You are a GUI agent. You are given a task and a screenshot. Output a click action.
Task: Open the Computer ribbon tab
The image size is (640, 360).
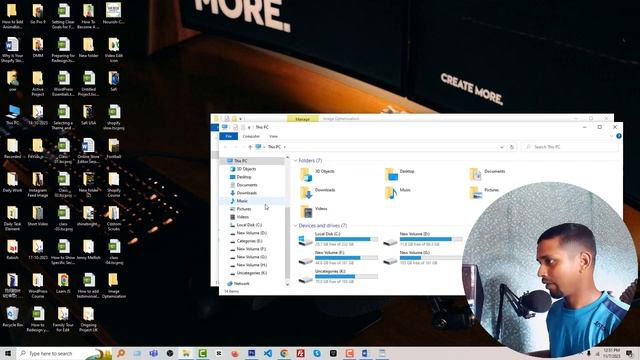251,136
